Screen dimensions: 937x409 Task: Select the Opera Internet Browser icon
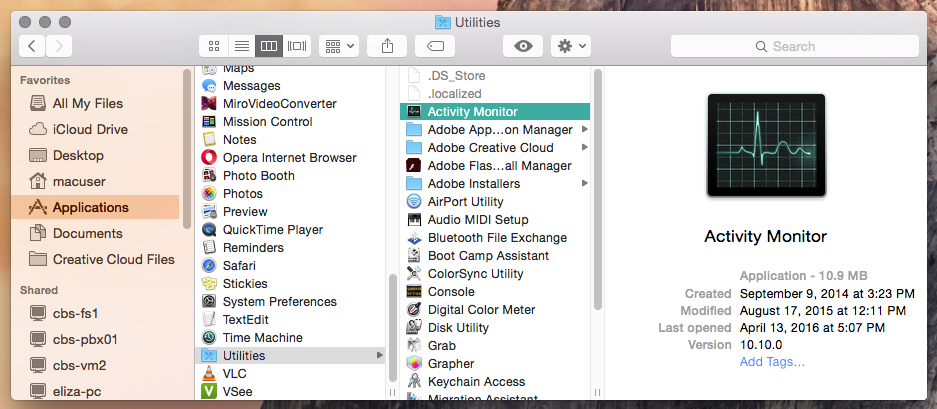pyautogui.click(x=209, y=158)
